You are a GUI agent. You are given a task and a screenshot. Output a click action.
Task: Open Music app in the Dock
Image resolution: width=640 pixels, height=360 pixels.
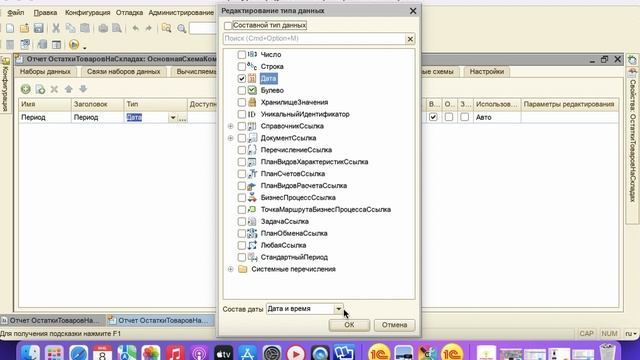click(176, 353)
